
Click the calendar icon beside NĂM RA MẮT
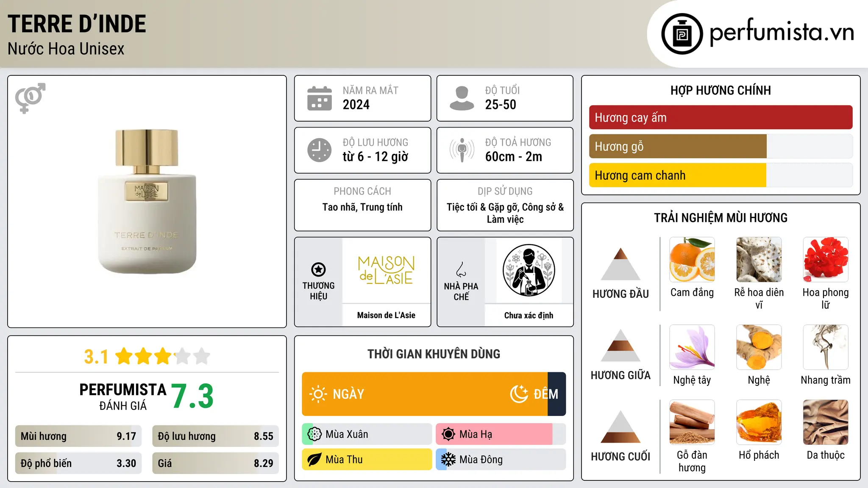click(320, 98)
